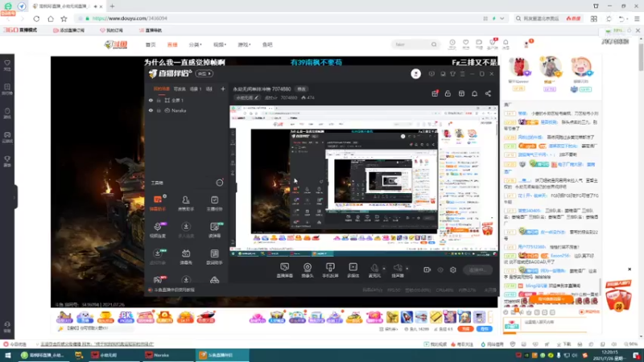The image size is (644, 362).
Task: Click the download tool with green badge, third row
Action: (158, 257)
